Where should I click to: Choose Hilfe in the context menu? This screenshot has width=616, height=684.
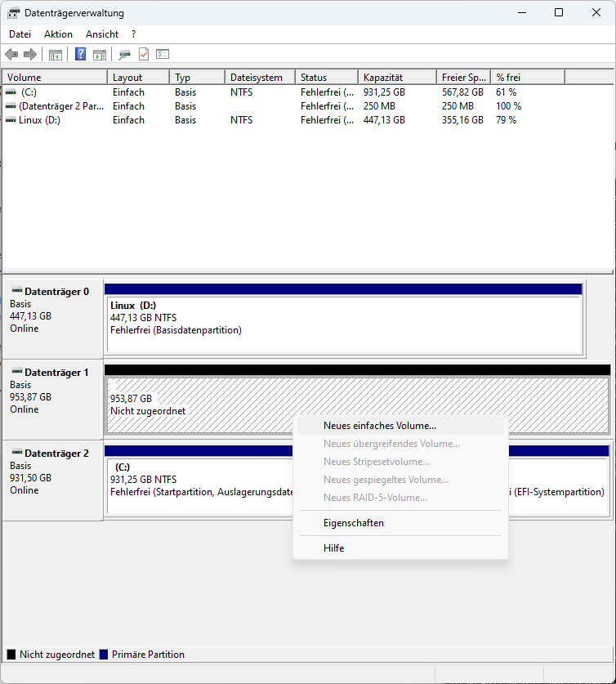(x=400, y=548)
